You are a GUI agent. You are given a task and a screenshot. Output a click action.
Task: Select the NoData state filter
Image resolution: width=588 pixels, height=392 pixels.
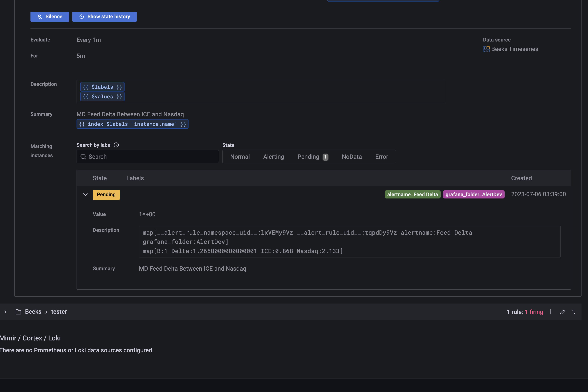click(x=352, y=157)
